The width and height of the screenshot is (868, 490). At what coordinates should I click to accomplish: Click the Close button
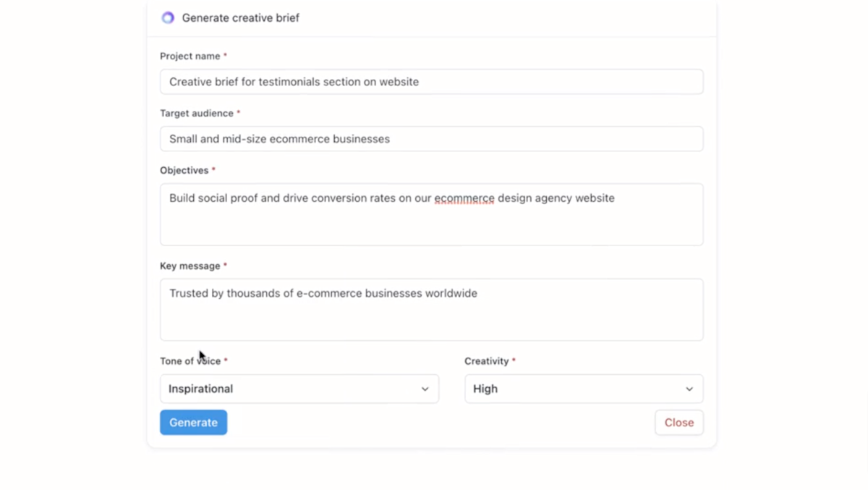678,422
